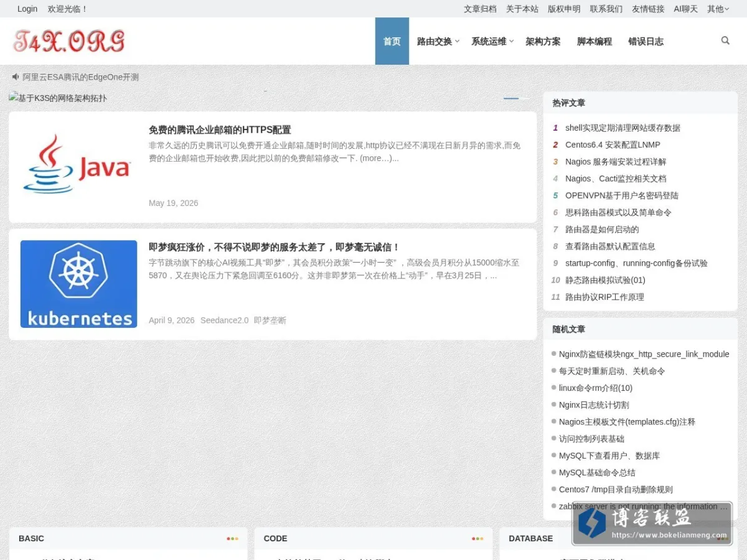Open the Kubernetes thumbnail image
747x560 pixels.
tap(78, 284)
